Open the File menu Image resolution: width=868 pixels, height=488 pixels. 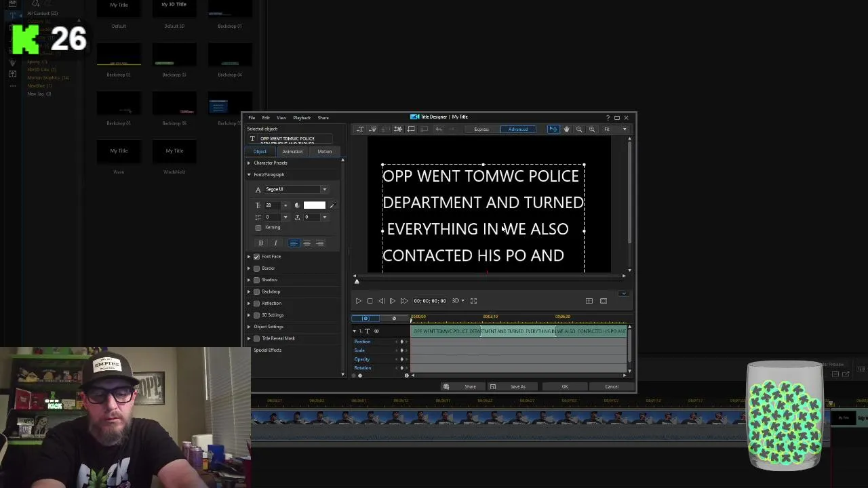(252, 118)
